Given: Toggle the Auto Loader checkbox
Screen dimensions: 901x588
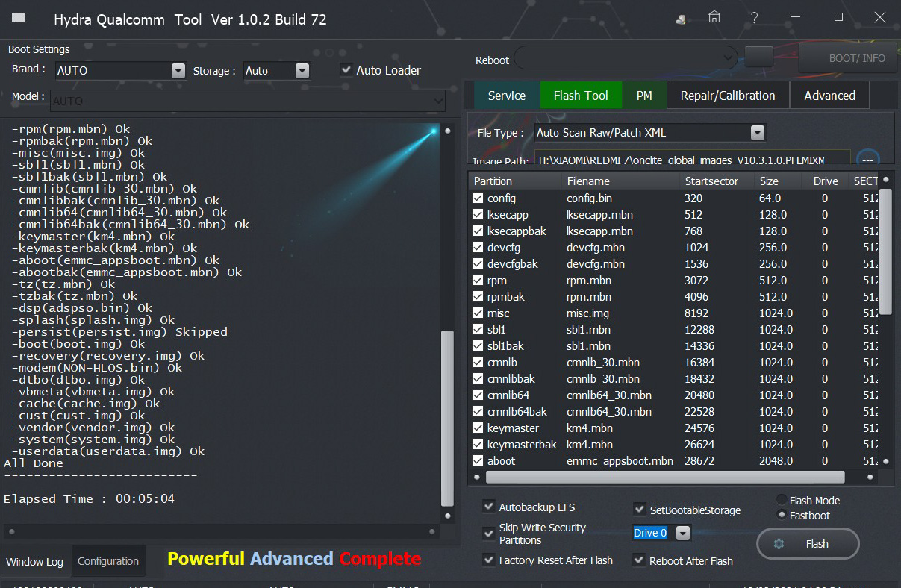Looking at the screenshot, I should click(x=346, y=70).
